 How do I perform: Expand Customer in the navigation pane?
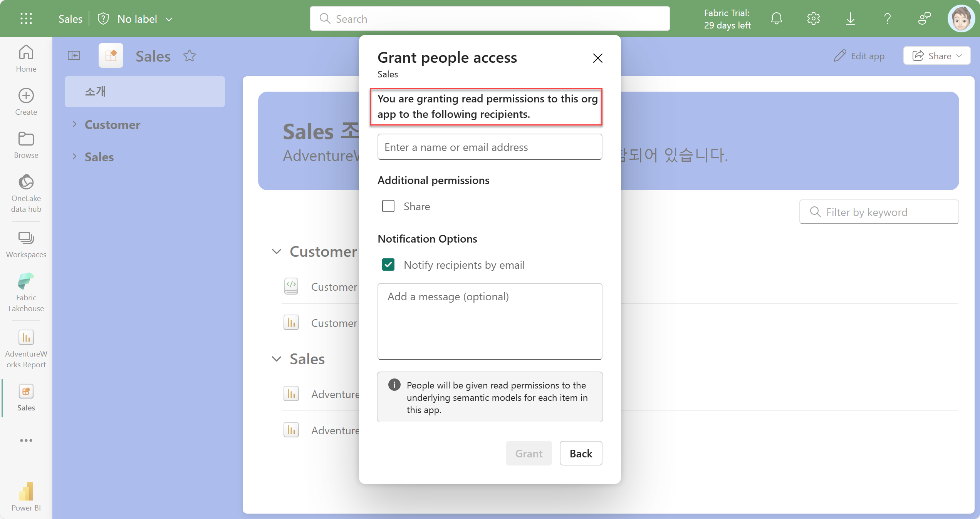click(x=75, y=124)
